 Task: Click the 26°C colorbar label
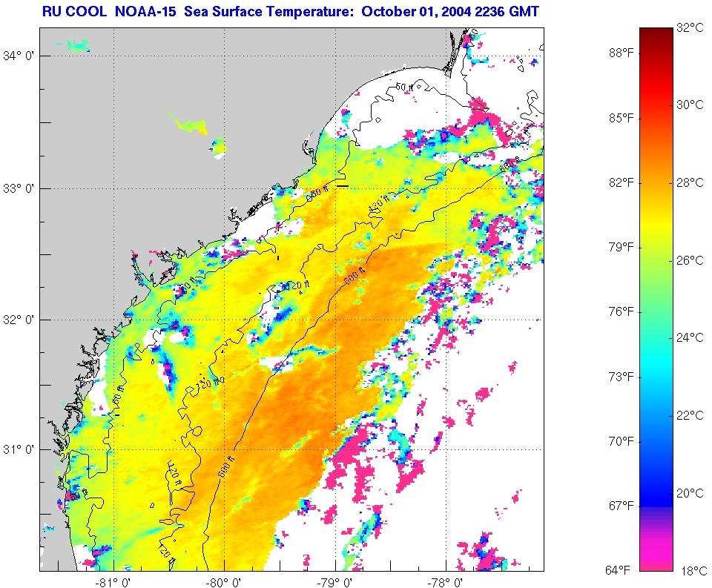click(x=690, y=260)
